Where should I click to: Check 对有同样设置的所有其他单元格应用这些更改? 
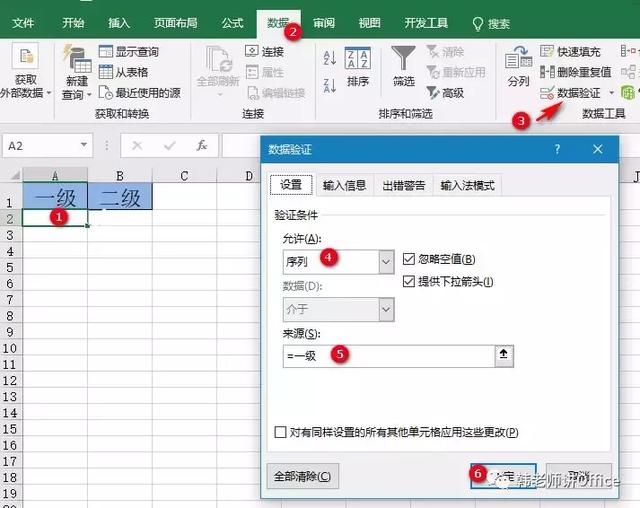click(x=280, y=432)
